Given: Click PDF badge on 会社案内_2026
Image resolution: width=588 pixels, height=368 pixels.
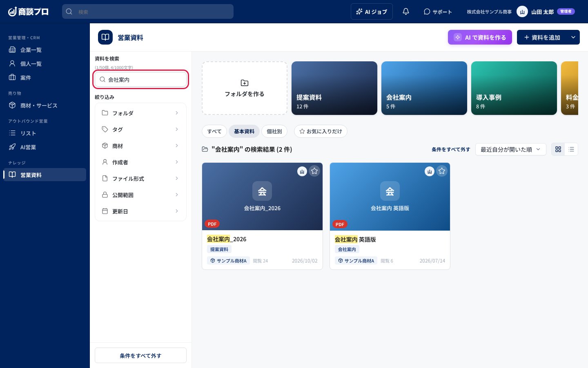Looking at the screenshot, I should pos(212,224).
